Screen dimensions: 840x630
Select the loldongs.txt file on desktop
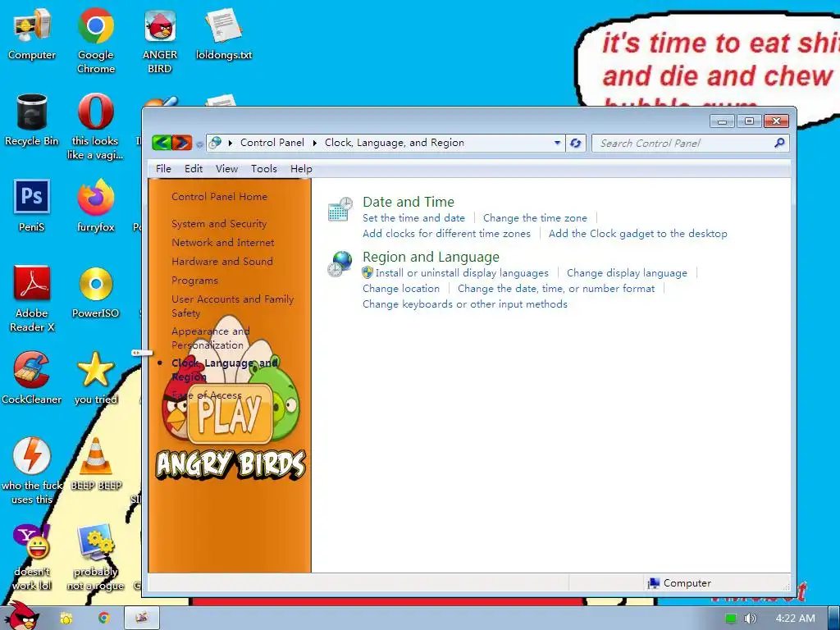[223, 34]
